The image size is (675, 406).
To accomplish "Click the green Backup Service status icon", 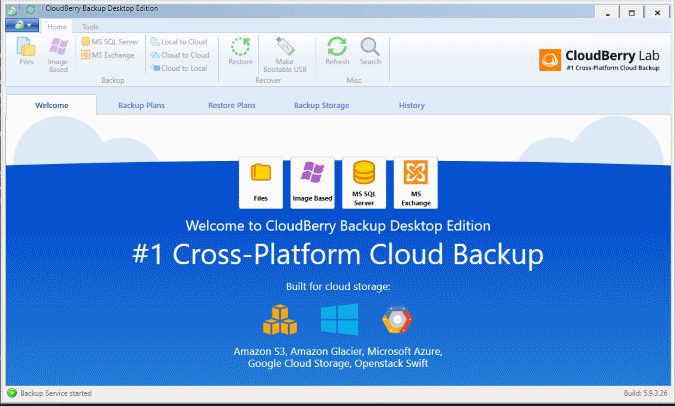I will 12,393.
